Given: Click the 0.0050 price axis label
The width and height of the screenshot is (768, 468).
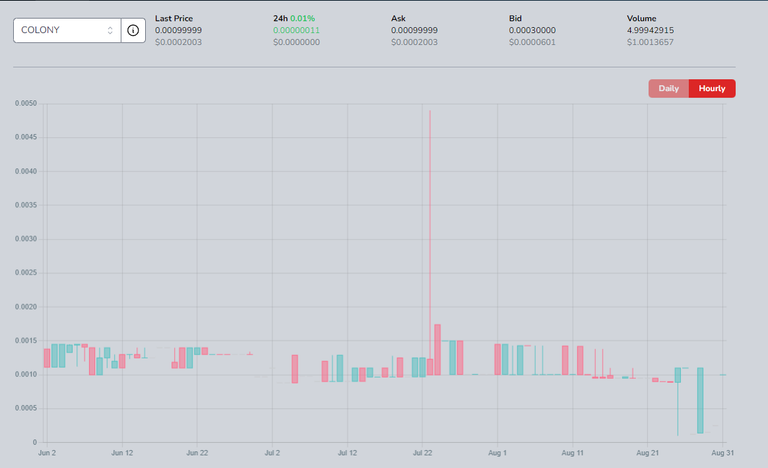Looking at the screenshot, I should coord(26,103).
